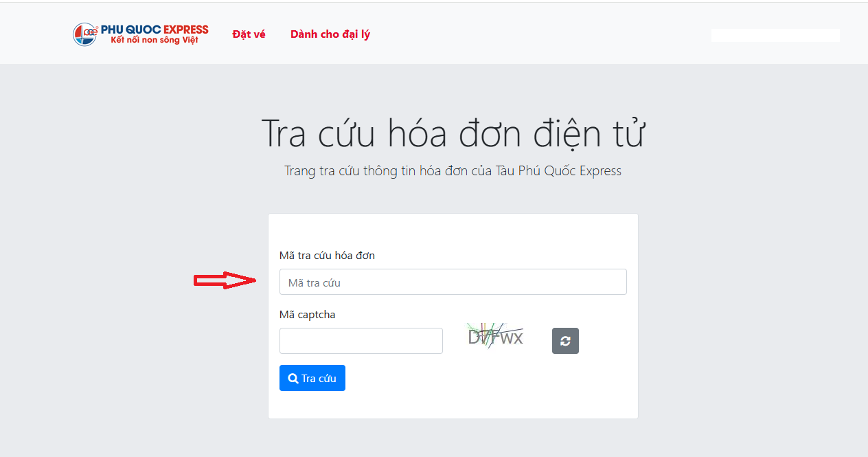Click the Mã captcha label
Screen dimensions: 868x457
coord(307,315)
